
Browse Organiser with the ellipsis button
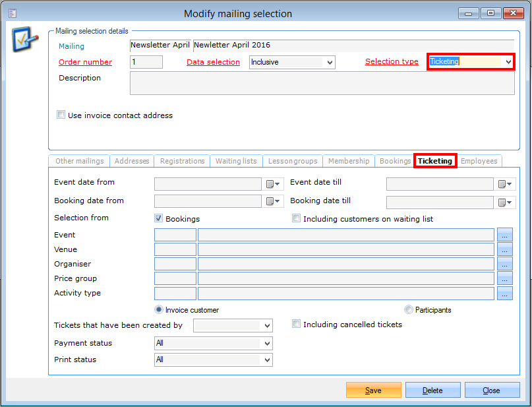tap(505, 264)
